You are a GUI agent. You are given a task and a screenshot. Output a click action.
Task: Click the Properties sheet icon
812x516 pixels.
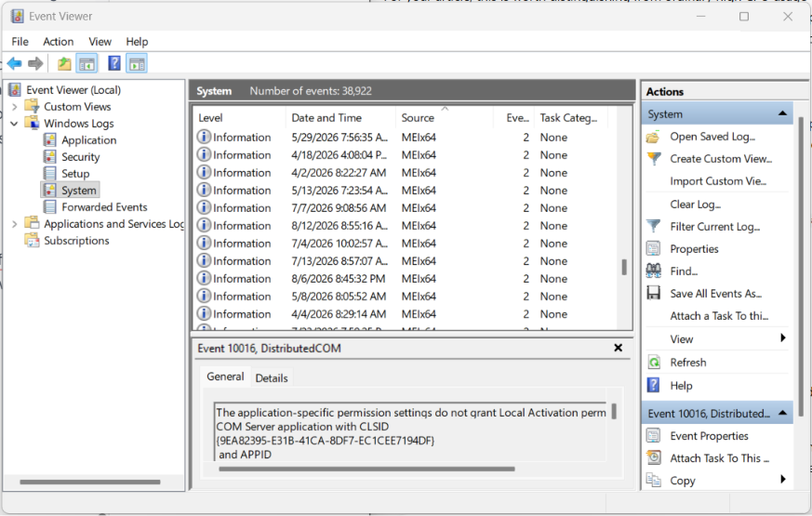(x=654, y=249)
